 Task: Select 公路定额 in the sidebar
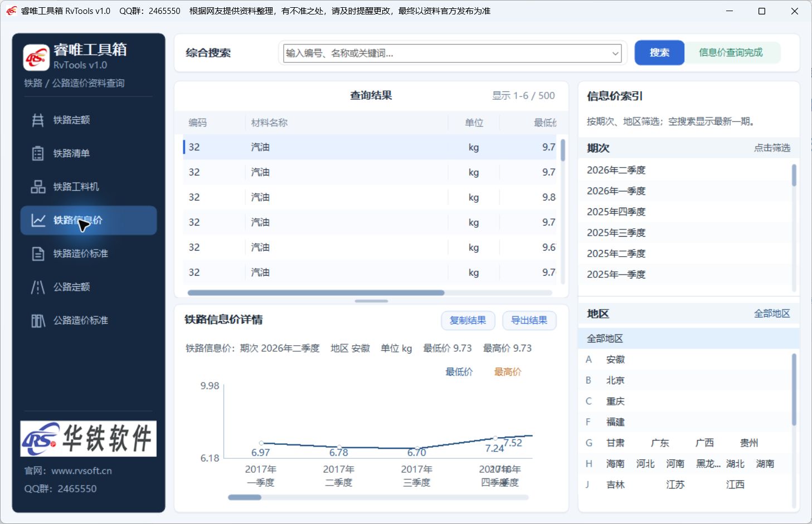click(89, 287)
